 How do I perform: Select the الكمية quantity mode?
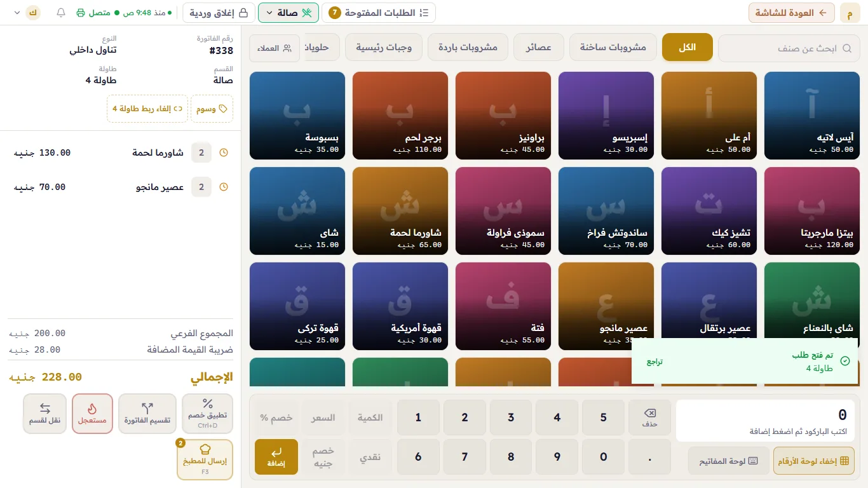pyautogui.click(x=370, y=417)
